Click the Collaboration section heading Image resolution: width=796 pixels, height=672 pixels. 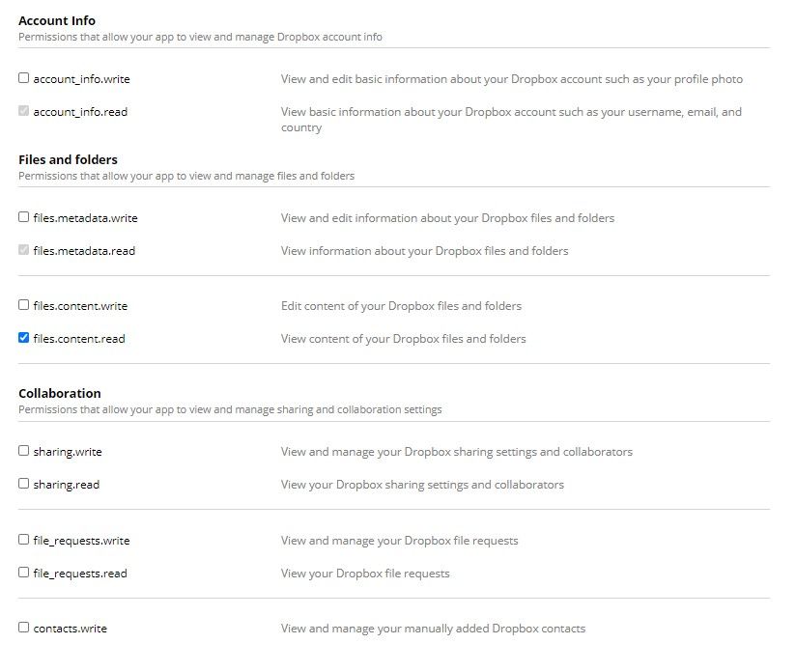(60, 392)
